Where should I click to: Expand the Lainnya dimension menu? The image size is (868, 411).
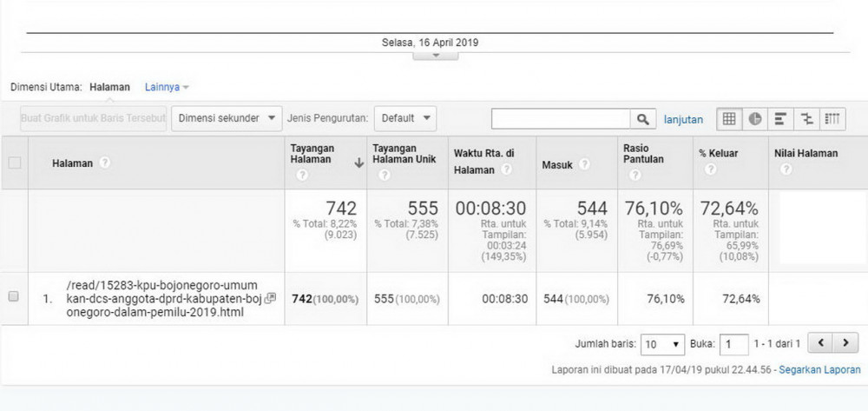click(167, 87)
